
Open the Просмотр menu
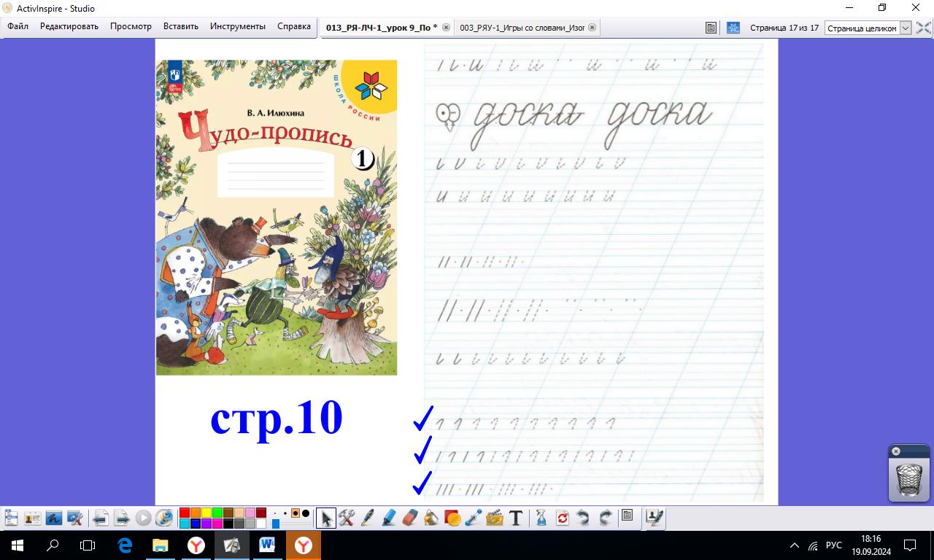(131, 26)
